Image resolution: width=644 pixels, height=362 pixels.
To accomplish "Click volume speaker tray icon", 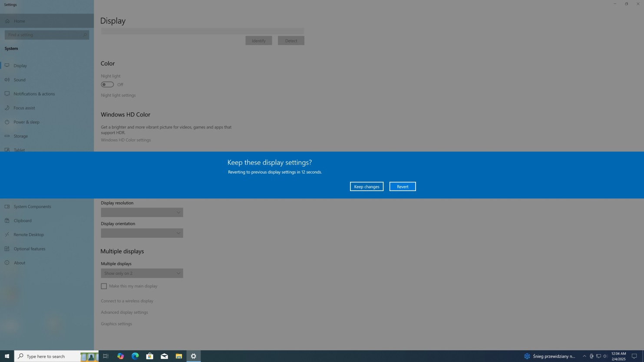I will point(605,356).
